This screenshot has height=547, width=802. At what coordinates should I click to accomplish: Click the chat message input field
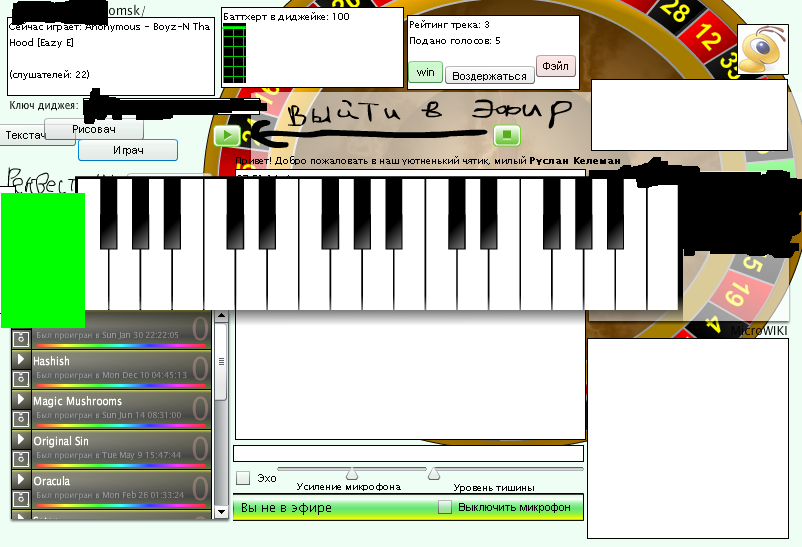click(x=408, y=453)
